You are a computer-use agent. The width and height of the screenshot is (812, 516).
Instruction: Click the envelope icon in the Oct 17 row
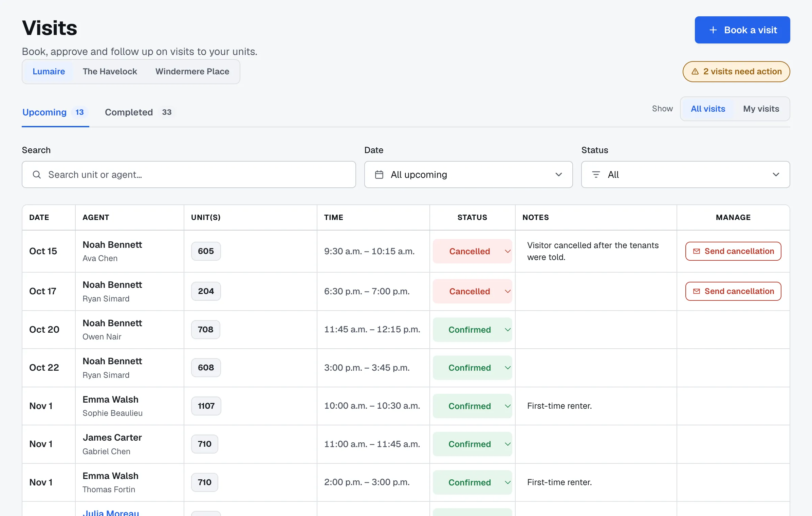[x=696, y=291]
